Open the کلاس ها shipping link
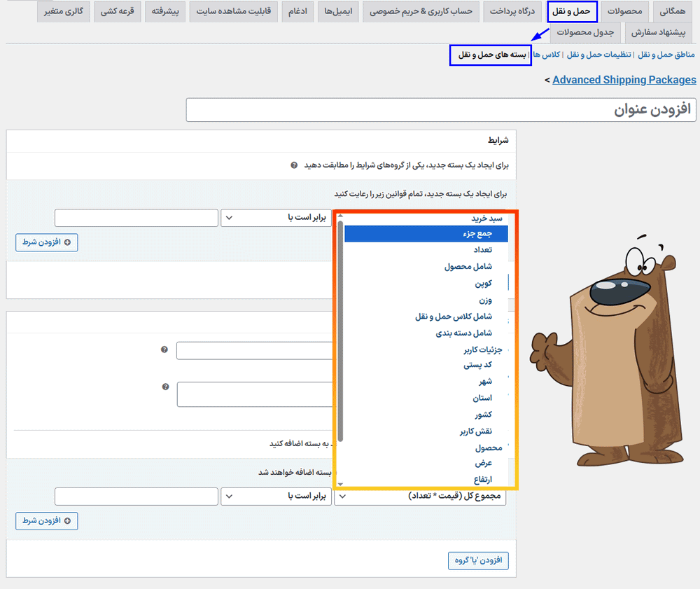Image resolution: width=700 pixels, height=589 pixels. [547, 55]
